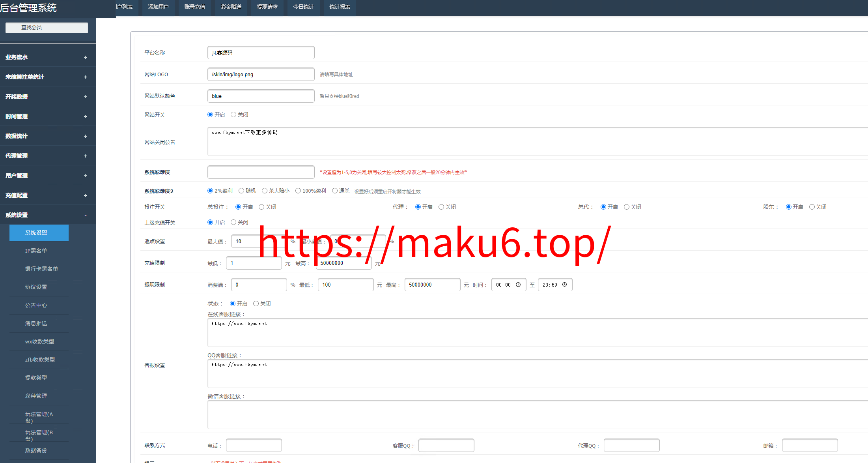Click clock icon in end time 23:59 field
868x463 pixels.
564,285
